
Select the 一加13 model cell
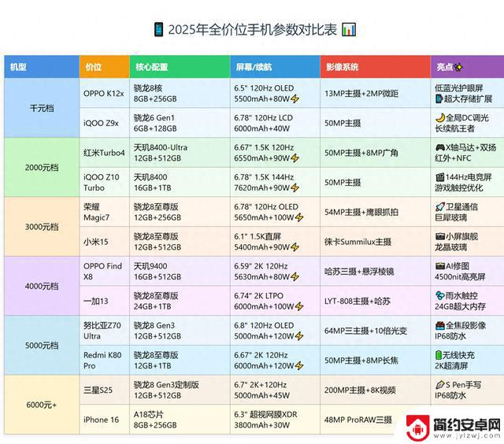point(105,301)
